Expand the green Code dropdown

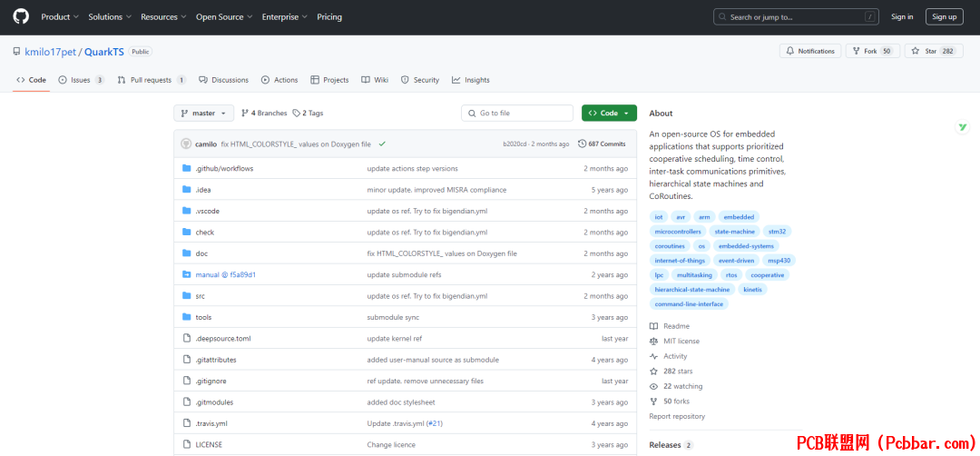pyautogui.click(x=610, y=114)
